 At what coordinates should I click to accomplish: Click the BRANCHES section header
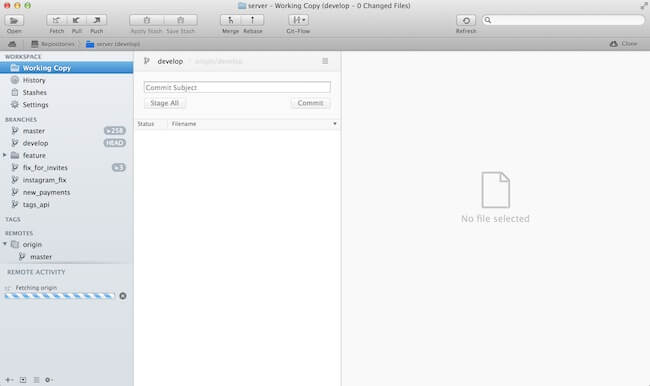21,119
